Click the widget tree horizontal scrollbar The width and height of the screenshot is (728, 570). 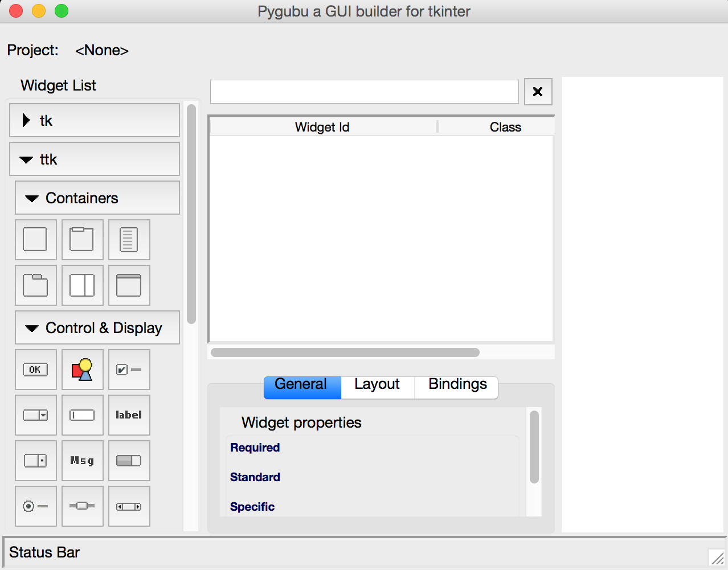[x=345, y=352]
